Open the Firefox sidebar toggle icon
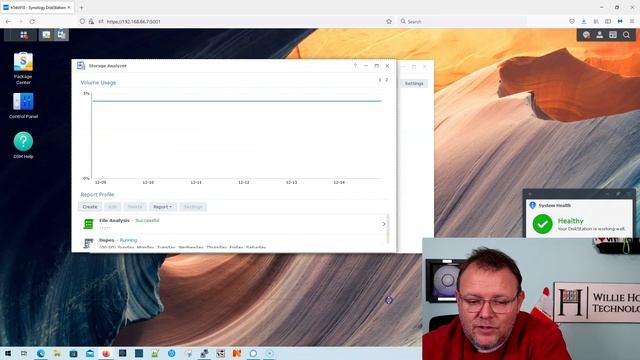Viewport: 640px width, 360px height. (x=608, y=21)
